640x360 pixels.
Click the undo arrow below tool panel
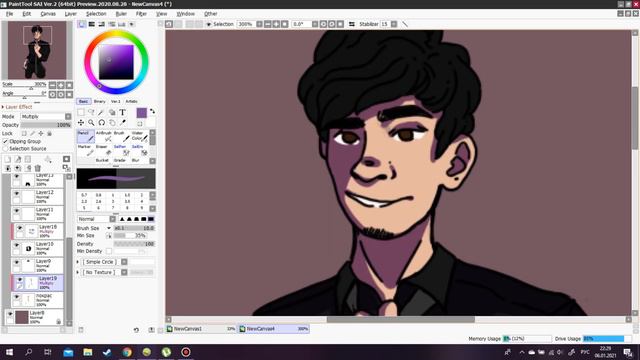[x=136, y=330]
